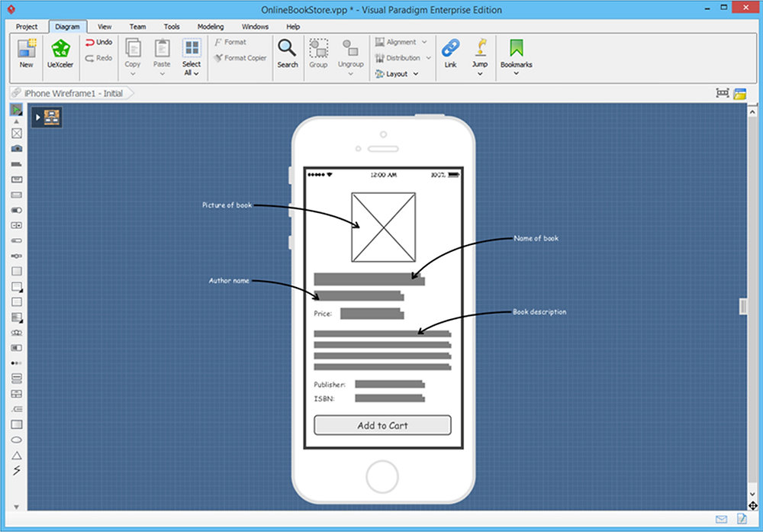This screenshot has width=763, height=532.
Task: Pick the triangle shape tool
Action: click(17, 456)
